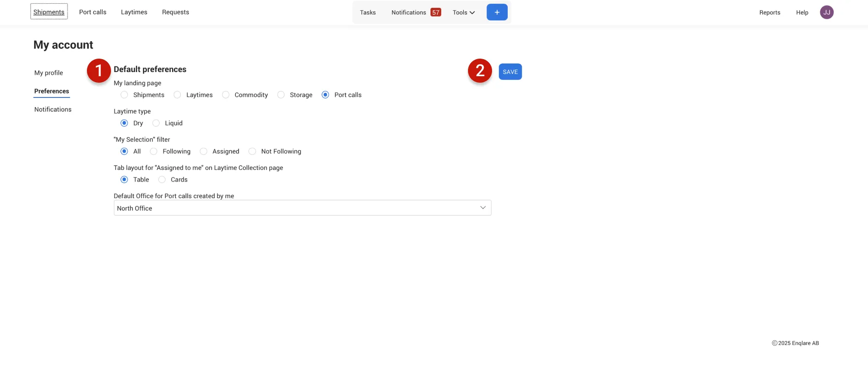Click the blue plus create button
This screenshot has height=376, width=868.
497,12
